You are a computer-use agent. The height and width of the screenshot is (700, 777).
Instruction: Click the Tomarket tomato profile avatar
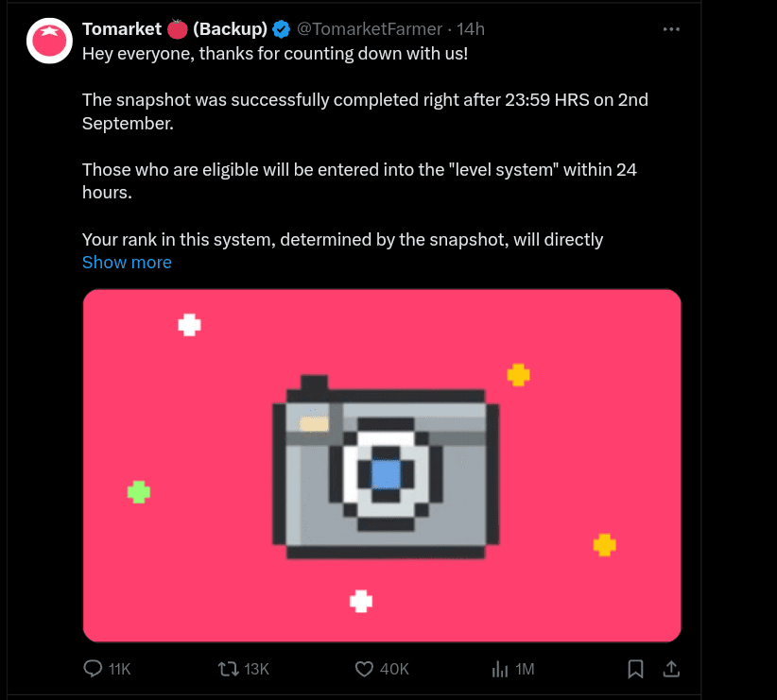coord(50,40)
